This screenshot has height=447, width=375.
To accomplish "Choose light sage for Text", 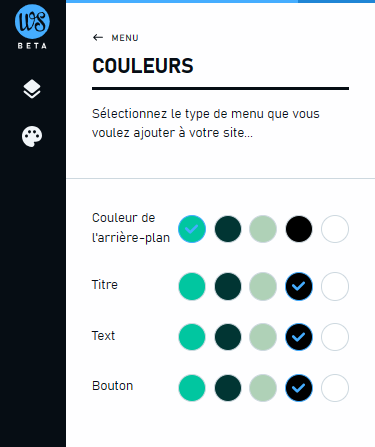I will tap(263, 337).
